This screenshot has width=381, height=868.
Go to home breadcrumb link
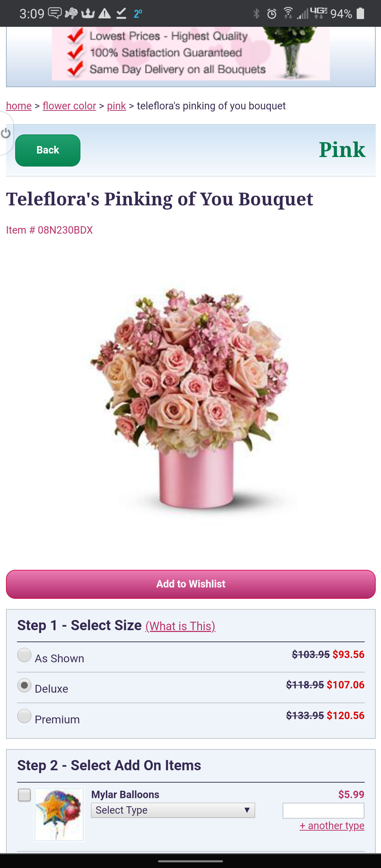[x=19, y=106]
